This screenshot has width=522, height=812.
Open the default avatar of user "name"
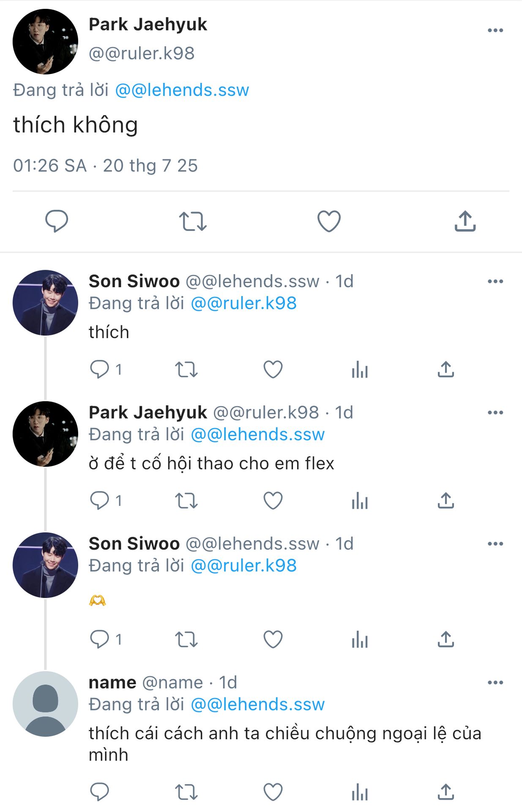45,704
